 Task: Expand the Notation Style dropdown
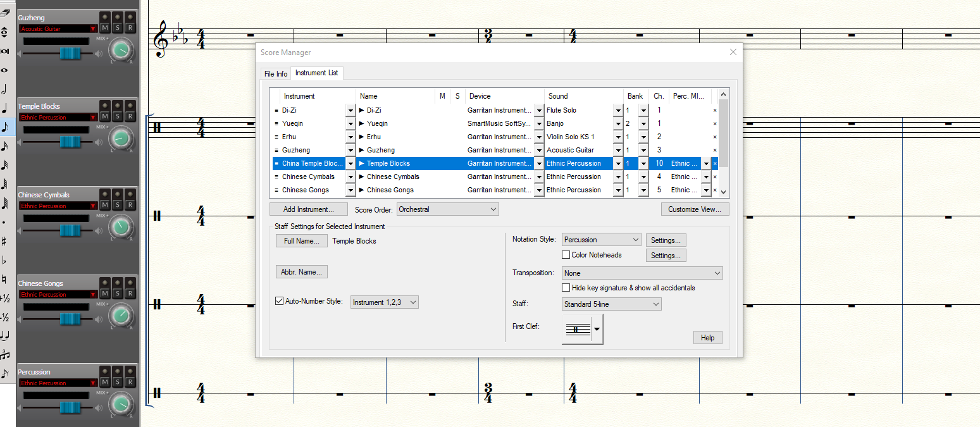tap(602, 240)
